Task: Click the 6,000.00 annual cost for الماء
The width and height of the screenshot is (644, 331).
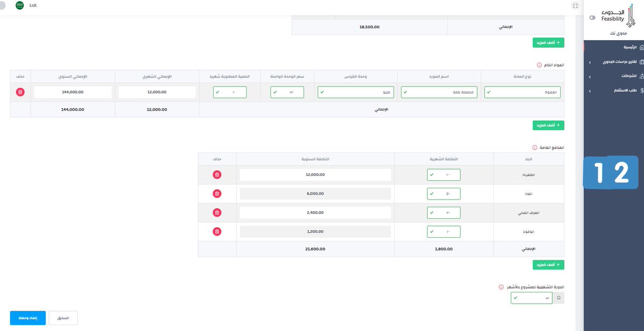Action: [316, 194]
